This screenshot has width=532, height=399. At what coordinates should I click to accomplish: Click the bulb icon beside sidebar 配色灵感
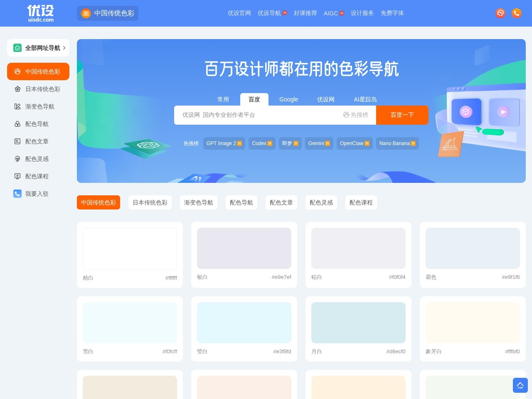tap(17, 159)
